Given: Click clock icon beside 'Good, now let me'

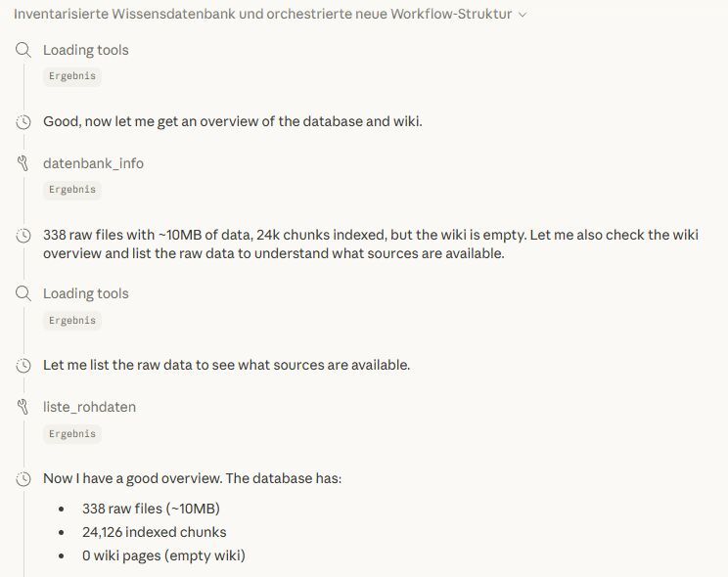Looking at the screenshot, I should [23, 122].
